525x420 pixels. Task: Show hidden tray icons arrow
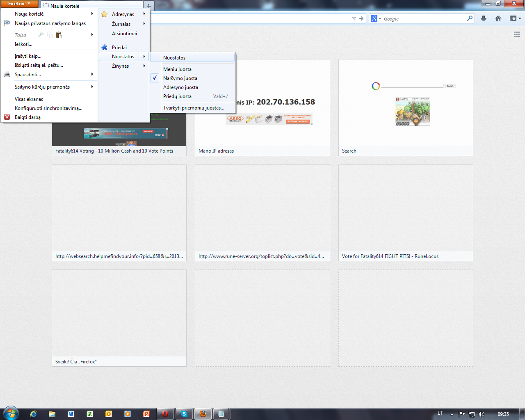click(x=452, y=414)
